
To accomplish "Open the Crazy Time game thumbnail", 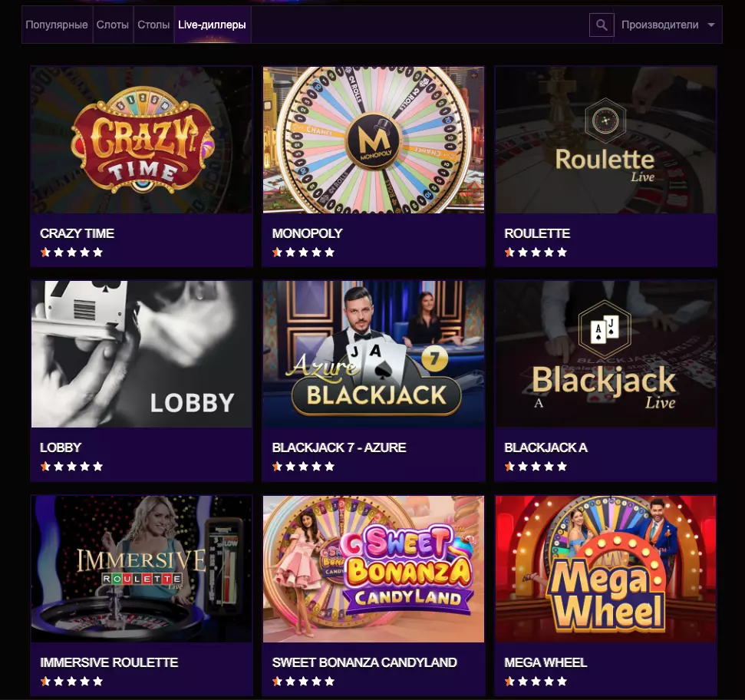I will (142, 140).
